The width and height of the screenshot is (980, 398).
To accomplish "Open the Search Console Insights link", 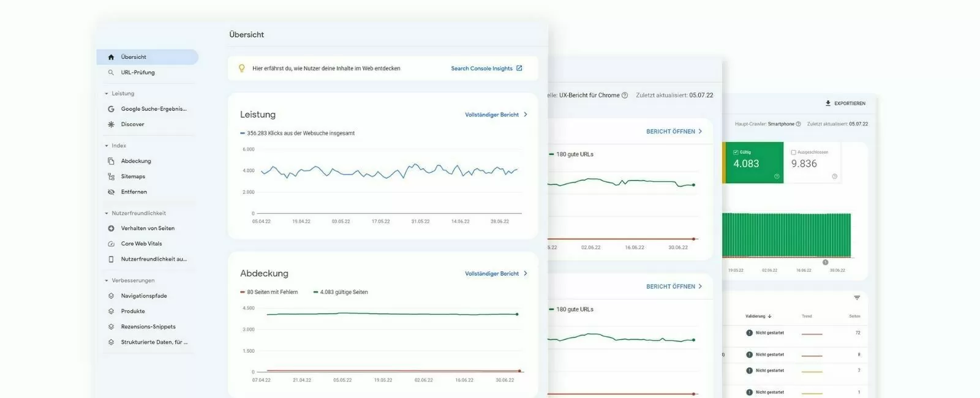I will [x=481, y=69].
